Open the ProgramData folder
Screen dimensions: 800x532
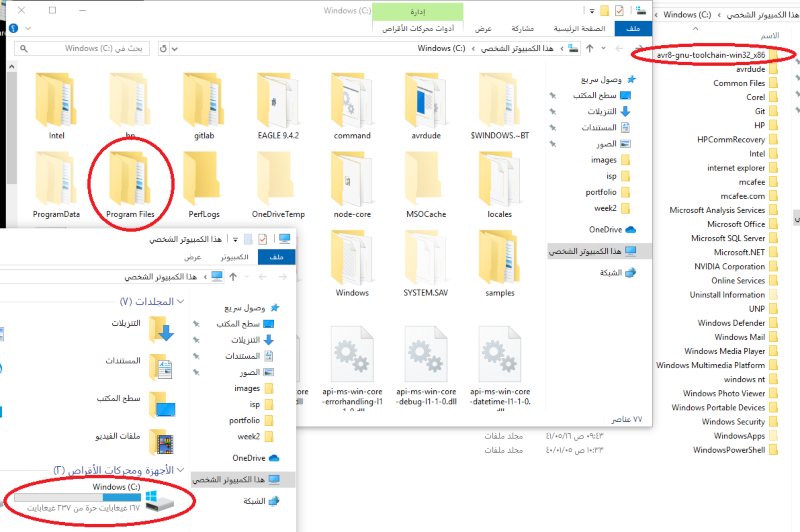(56, 186)
